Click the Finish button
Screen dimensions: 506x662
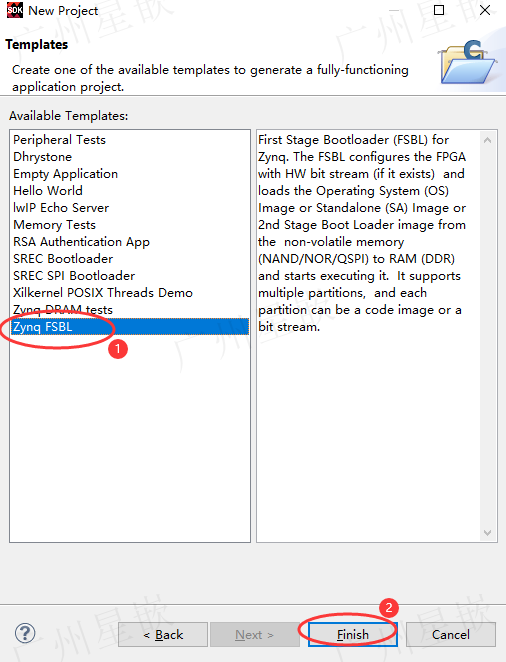point(353,635)
